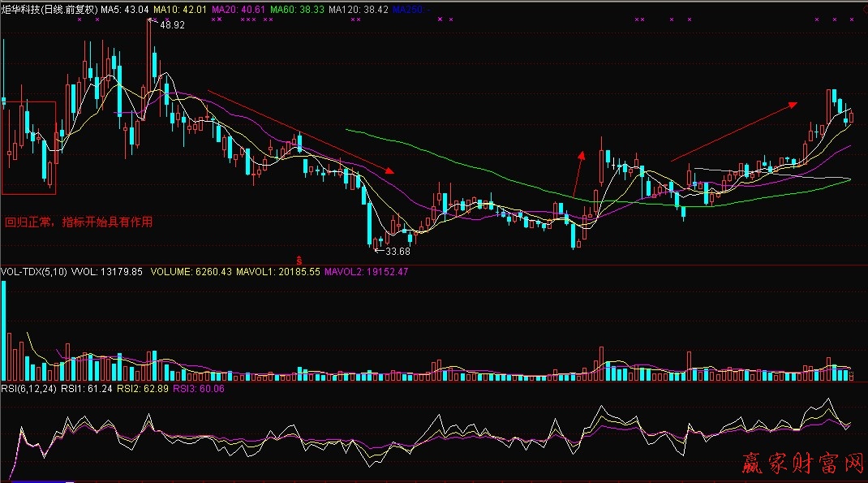
Task: Click the red S marker below the candlesticks
Action: pyautogui.click(x=299, y=259)
